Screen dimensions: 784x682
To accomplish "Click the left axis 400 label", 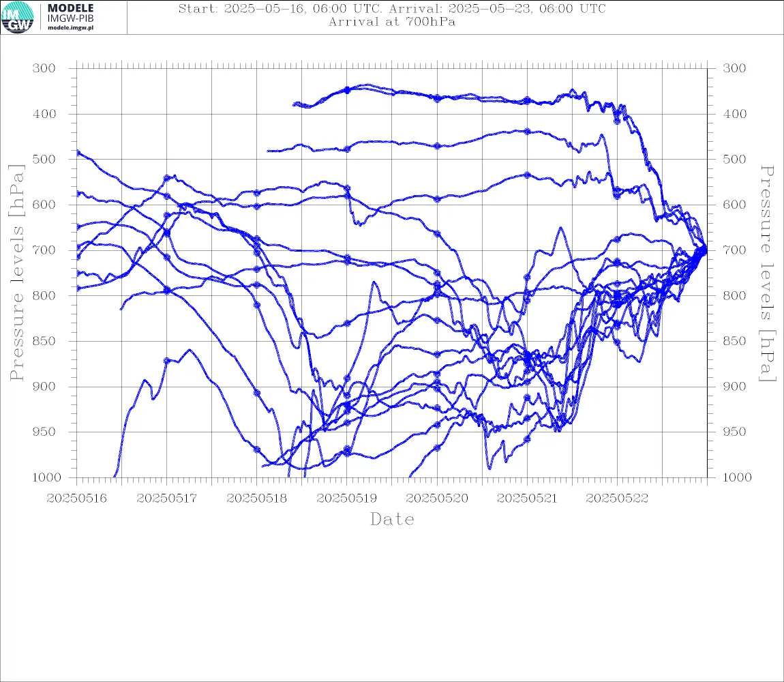I will pos(44,114).
